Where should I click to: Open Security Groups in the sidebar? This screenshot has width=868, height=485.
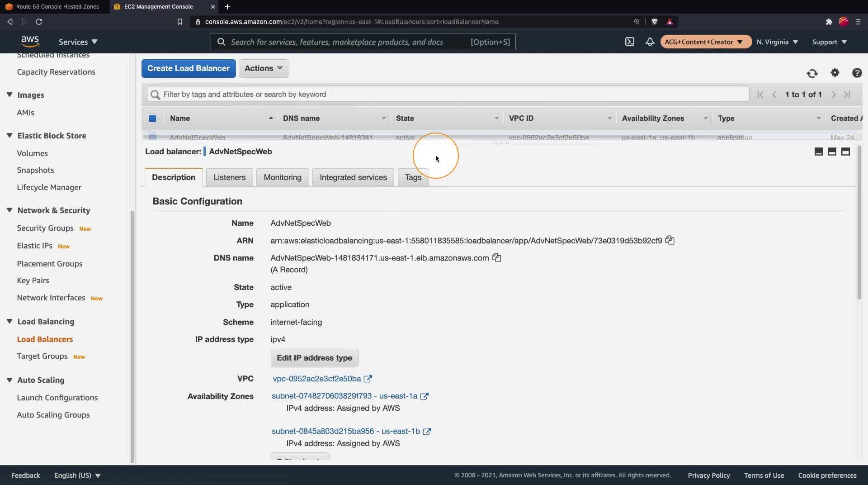45,228
